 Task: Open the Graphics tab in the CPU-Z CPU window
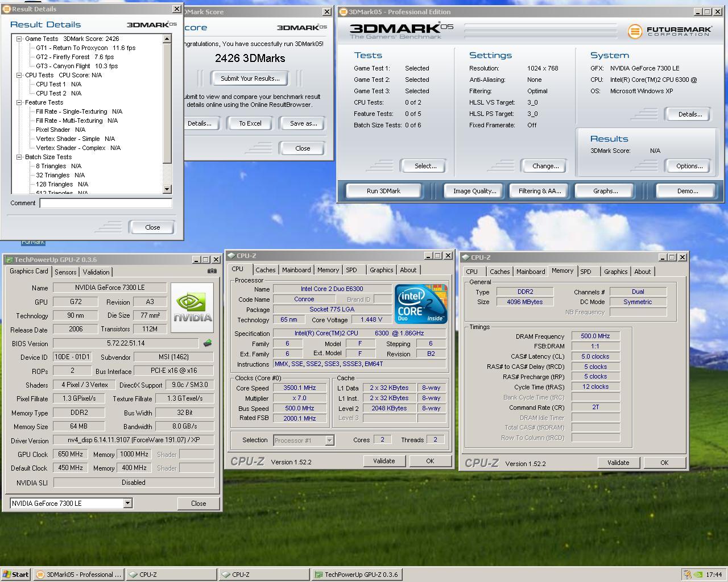tap(381, 270)
